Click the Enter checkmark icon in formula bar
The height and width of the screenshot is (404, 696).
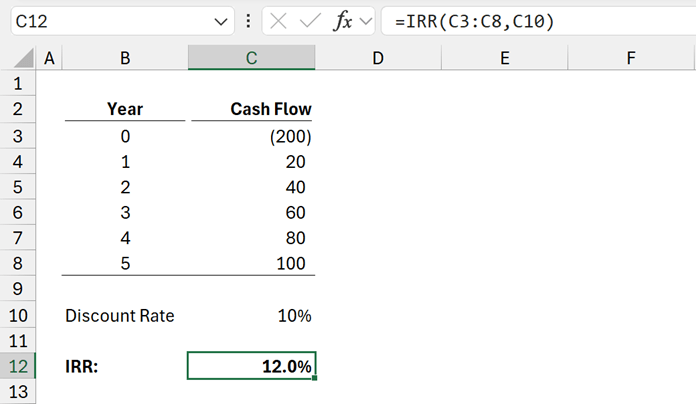click(310, 21)
